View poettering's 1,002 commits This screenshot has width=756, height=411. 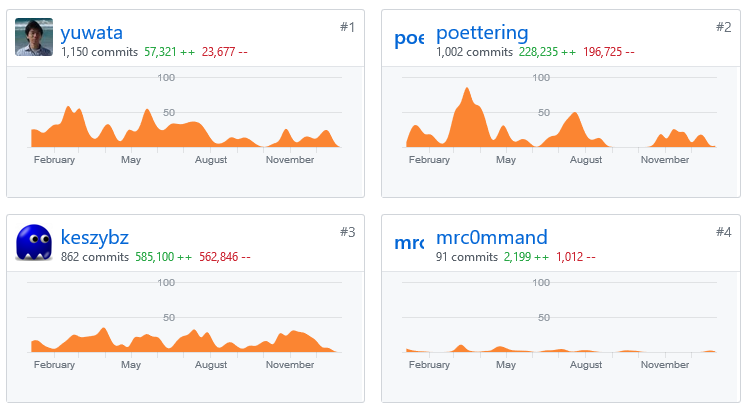pos(474,52)
